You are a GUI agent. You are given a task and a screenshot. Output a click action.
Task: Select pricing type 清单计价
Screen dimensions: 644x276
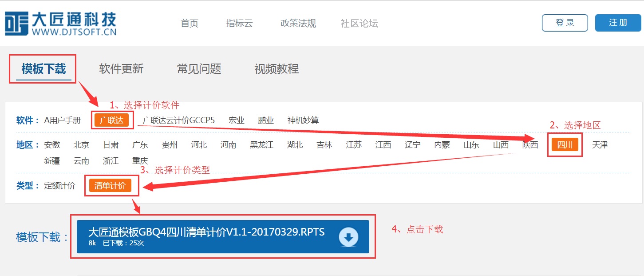[110, 185]
